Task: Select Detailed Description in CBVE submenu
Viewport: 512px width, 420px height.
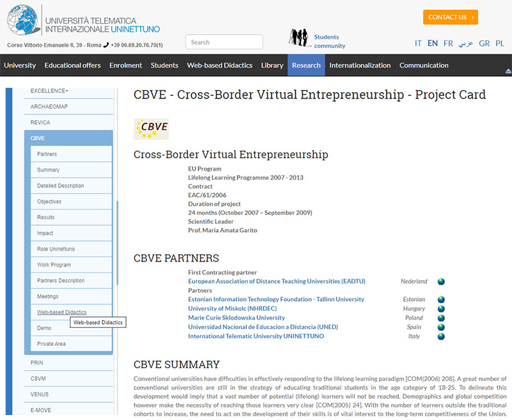Action: (60, 186)
